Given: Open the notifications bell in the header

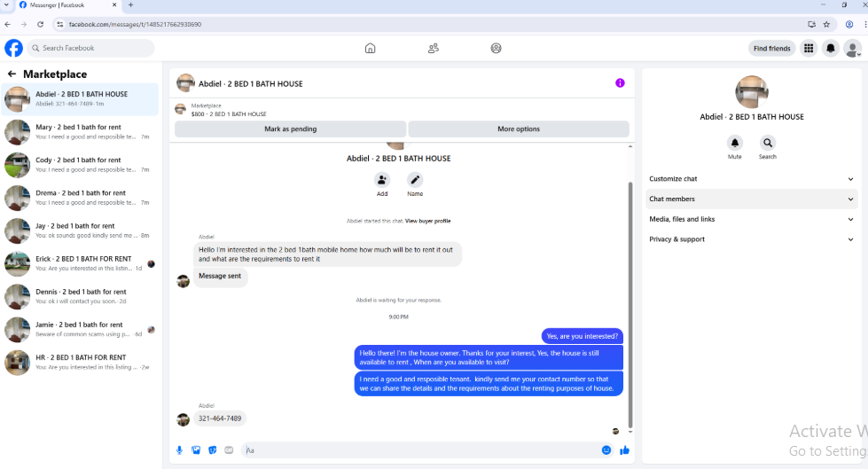Looking at the screenshot, I should click(831, 48).
